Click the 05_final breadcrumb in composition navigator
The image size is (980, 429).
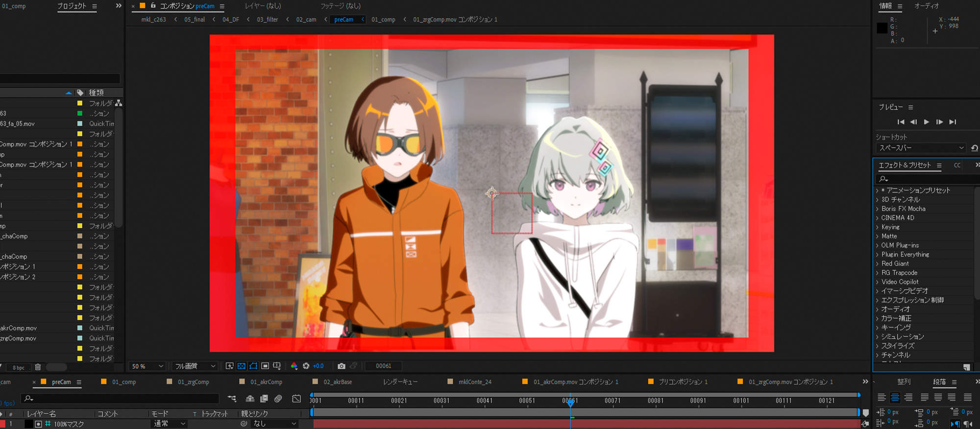[x=195, y=20]
